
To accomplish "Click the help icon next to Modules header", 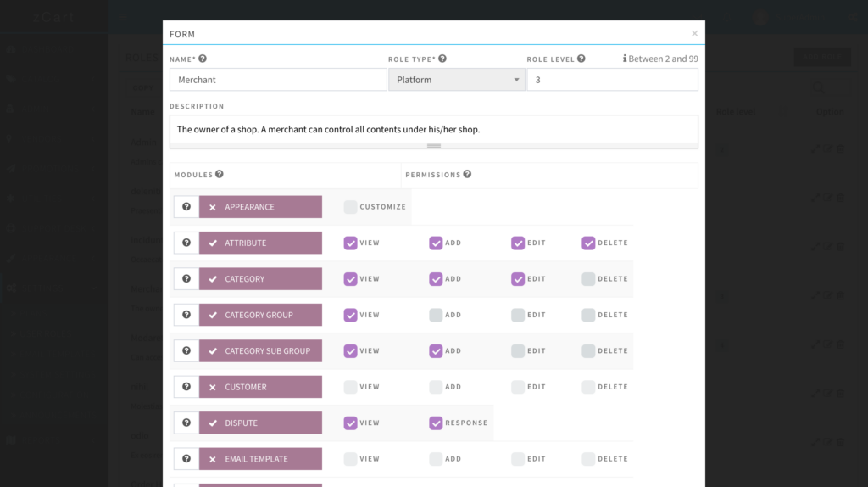I will click(220, 175).
